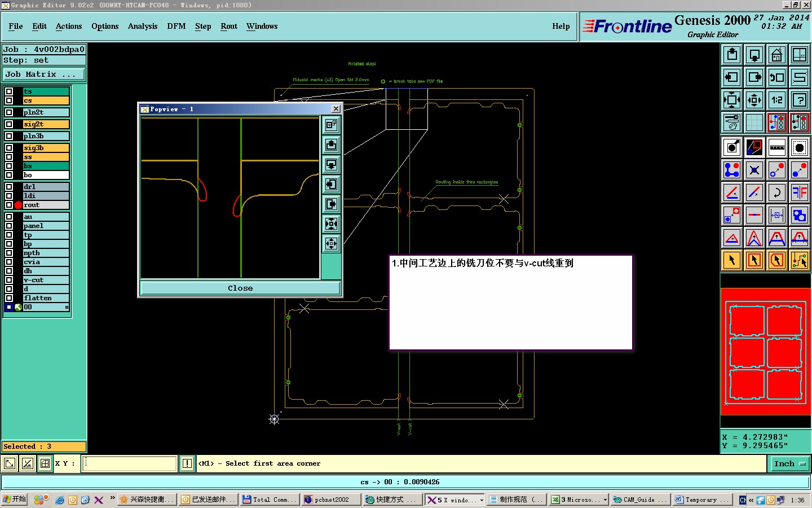812x508 pixels.
Task: Toggle the cs layer display checkbox
Action: click(9, 100)
